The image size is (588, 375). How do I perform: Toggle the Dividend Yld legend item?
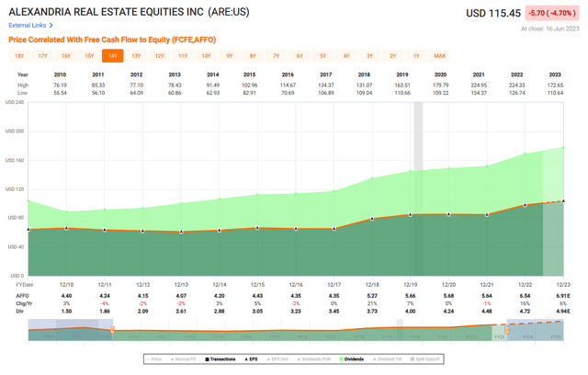[x=388, y=359]
